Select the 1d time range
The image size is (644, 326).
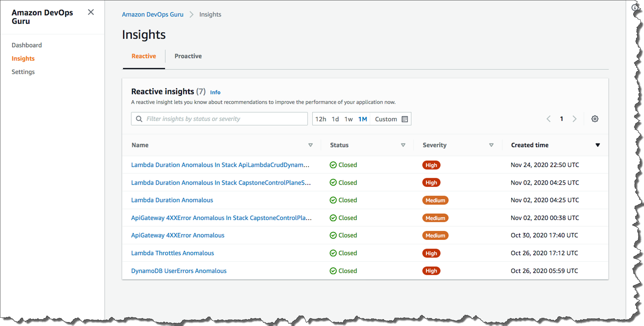[x=335, y=119]
